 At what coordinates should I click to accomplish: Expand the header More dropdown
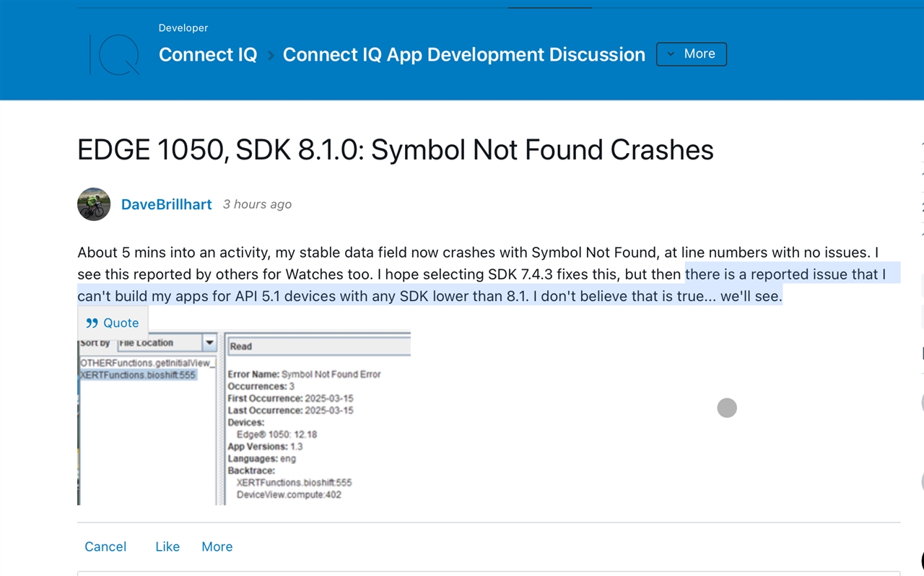coord(692,54)
